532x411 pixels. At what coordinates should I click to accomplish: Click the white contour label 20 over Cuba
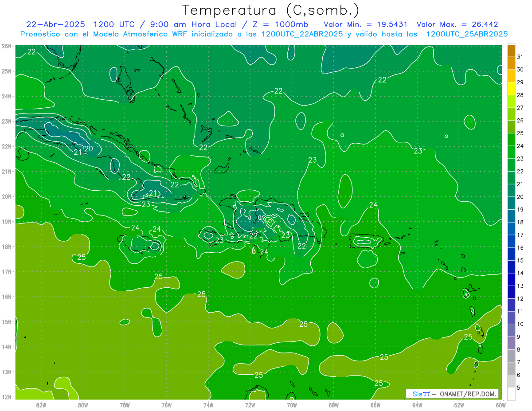click(89, 149)
